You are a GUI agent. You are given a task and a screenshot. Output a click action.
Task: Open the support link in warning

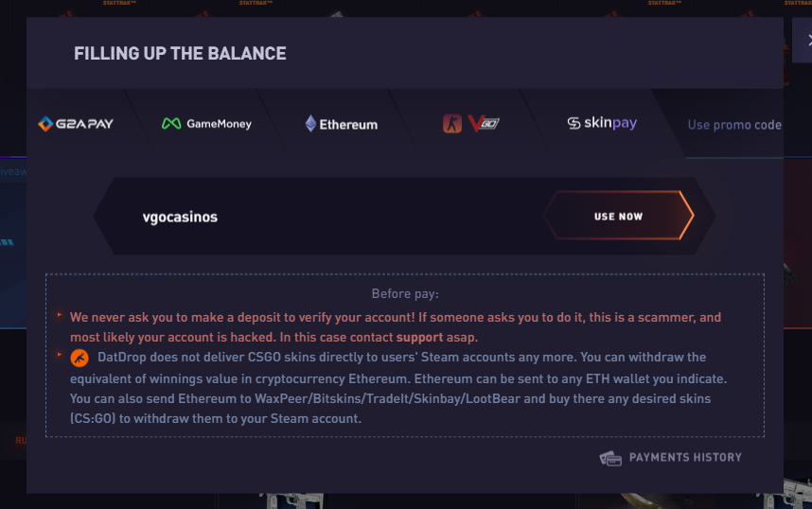click(422, 337)
